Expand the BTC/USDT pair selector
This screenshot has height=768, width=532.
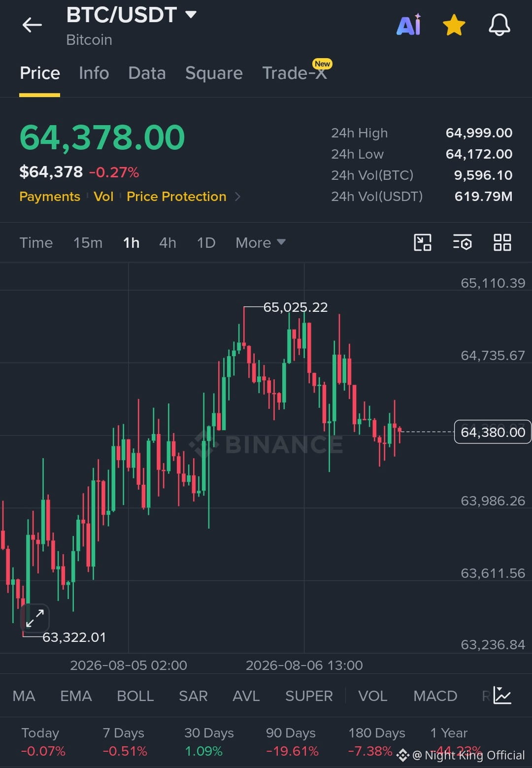(191, 14)
